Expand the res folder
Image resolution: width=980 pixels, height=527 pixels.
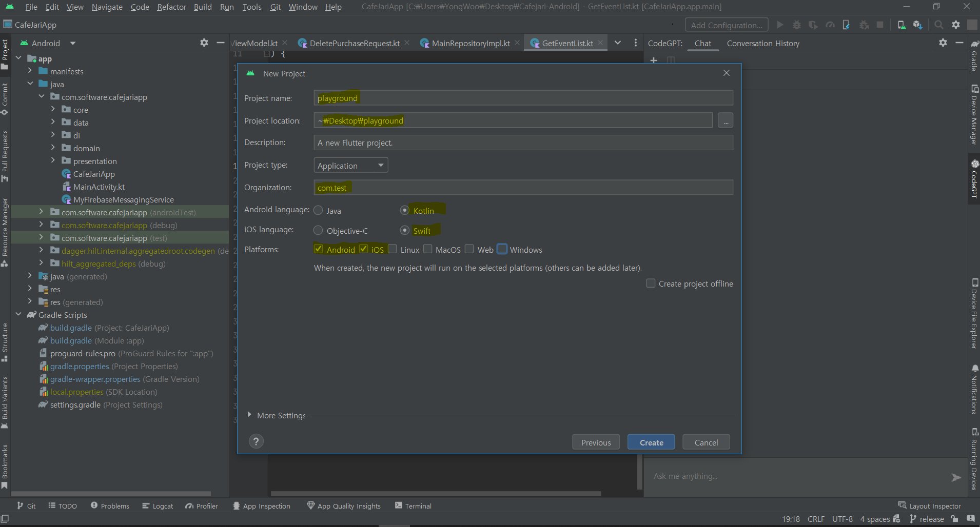click(30, 289)
